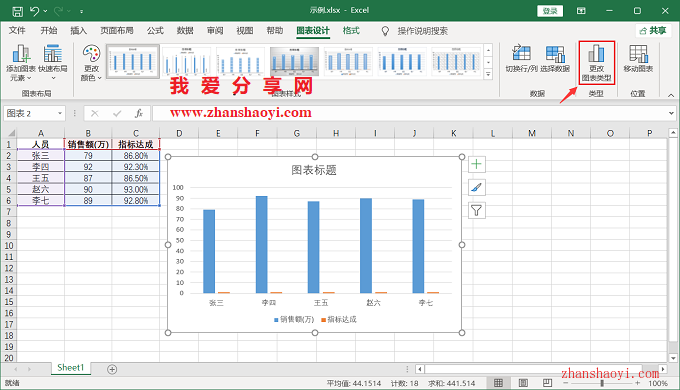Switch to Normal view

(x=498, y=383)
